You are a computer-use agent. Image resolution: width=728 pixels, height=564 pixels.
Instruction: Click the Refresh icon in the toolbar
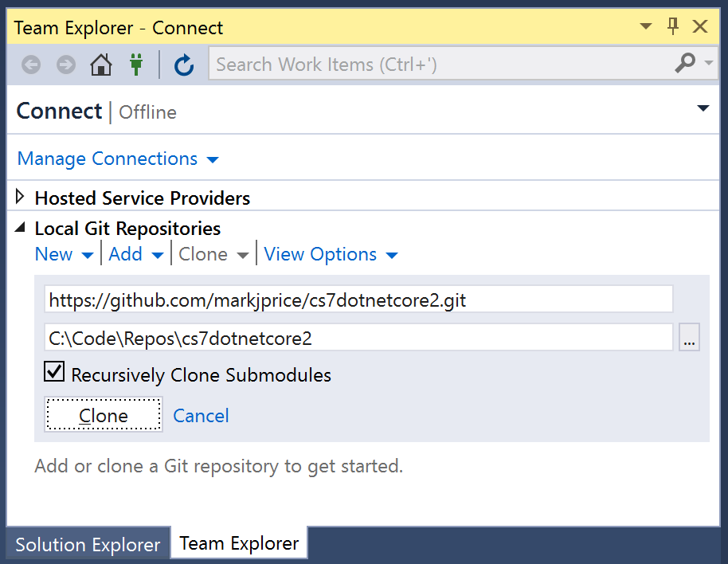point(184,65)
